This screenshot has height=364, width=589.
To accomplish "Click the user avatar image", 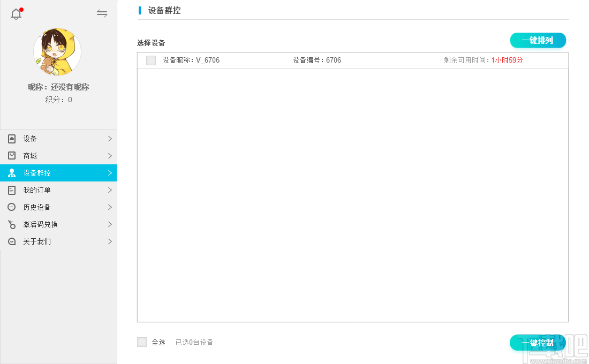I will click(58, 52).
